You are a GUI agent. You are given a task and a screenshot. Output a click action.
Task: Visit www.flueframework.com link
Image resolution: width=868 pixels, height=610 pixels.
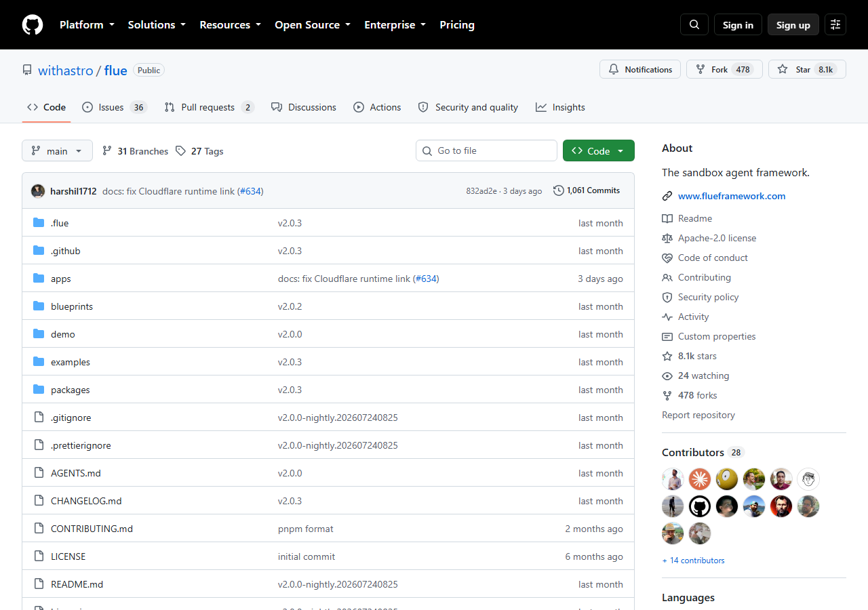732,197
